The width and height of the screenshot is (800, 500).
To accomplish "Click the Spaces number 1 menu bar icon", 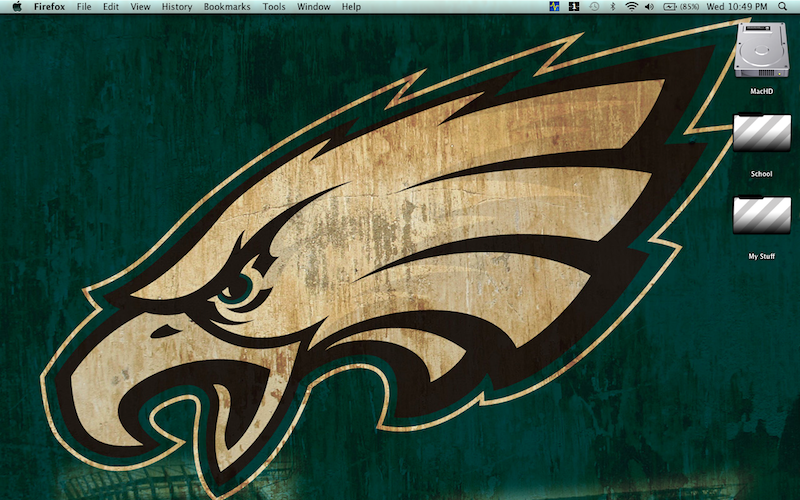I will click(x=574, y=7).
